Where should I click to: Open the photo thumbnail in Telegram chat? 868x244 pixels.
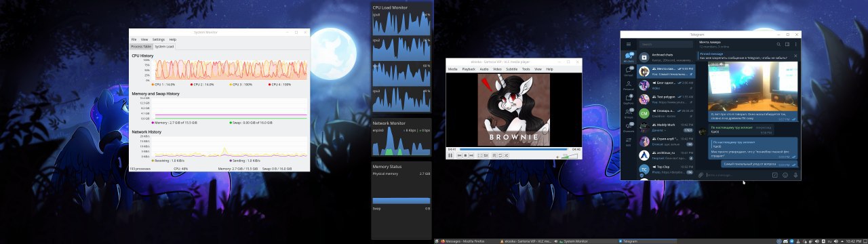[x=752, y=87]
